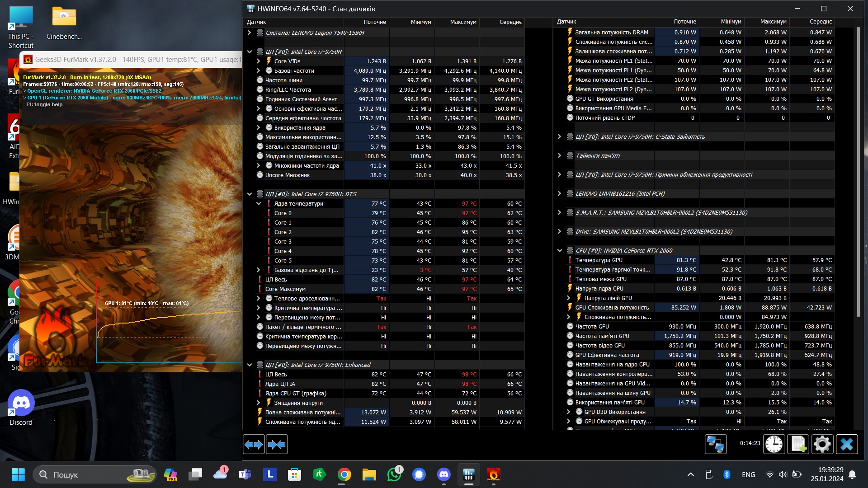
Task: Click the collapse panels arrows button
Action: [x=277, y=445]
